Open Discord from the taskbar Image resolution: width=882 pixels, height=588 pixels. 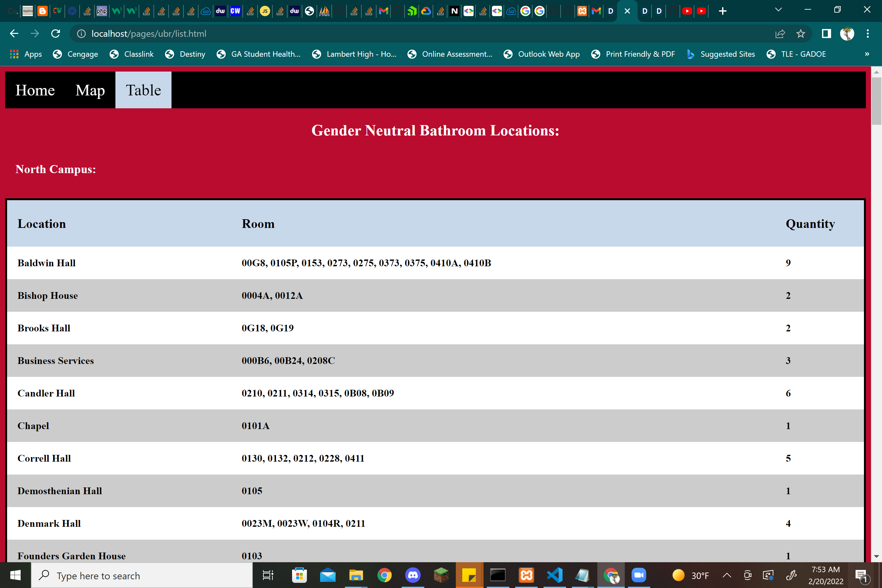coord(413,575)
